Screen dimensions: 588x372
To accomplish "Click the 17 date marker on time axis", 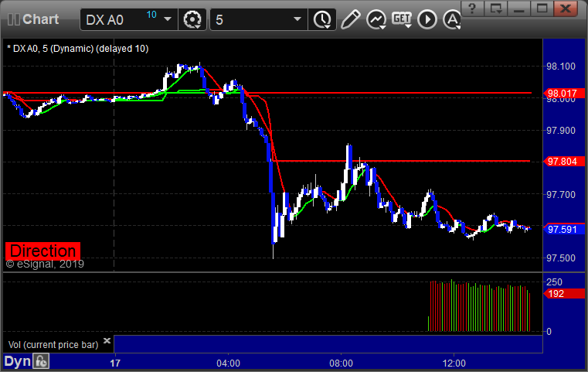I will 115,363.
